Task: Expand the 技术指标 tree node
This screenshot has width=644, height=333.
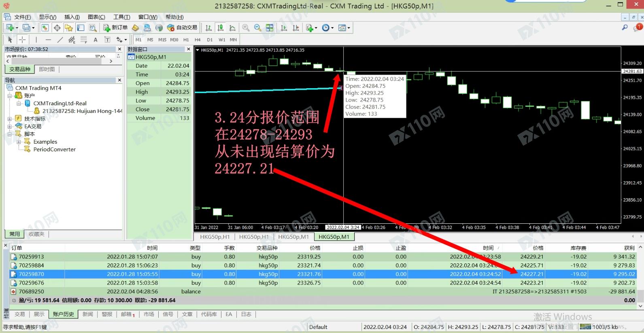Action: click(x=10, y=119)
